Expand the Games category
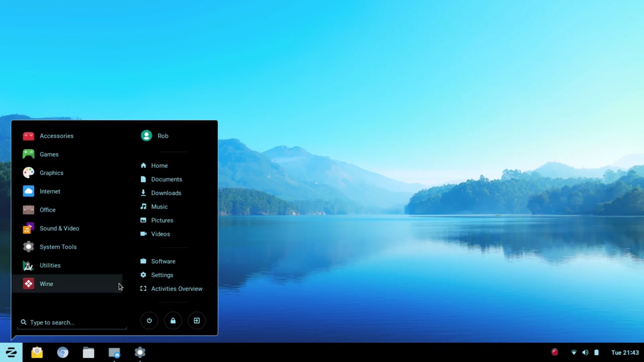 coord(49,154)
